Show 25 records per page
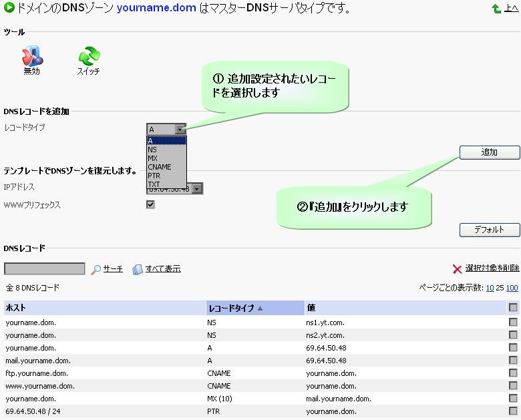521x420 pixels. click(499, 288)
